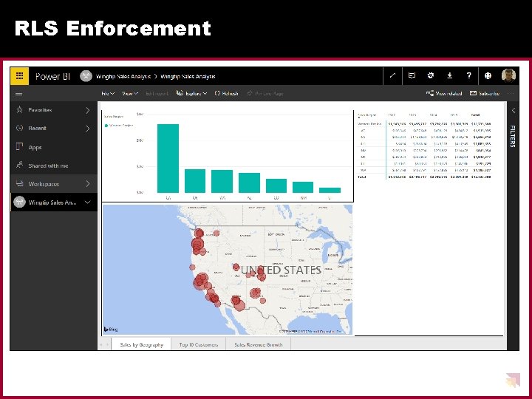Expand the Favorites flyout arrow
This screenshot has height=399, width=532.
[x=87, y=110]
